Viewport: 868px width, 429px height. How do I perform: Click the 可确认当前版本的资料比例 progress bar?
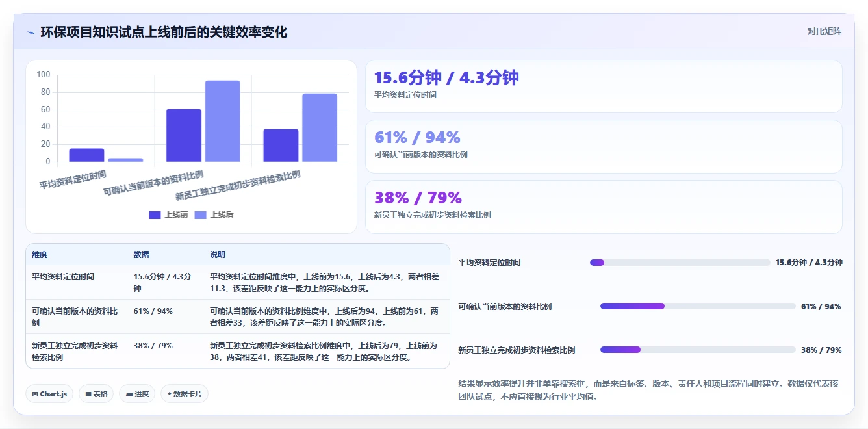coord(698,306)
